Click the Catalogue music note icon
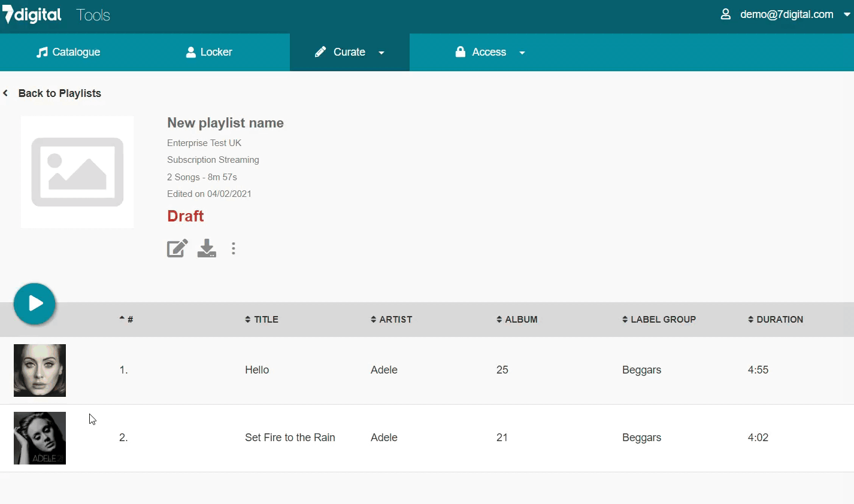Image resolution: width=854 pixels, height=504 pixels. coord(42,52)
